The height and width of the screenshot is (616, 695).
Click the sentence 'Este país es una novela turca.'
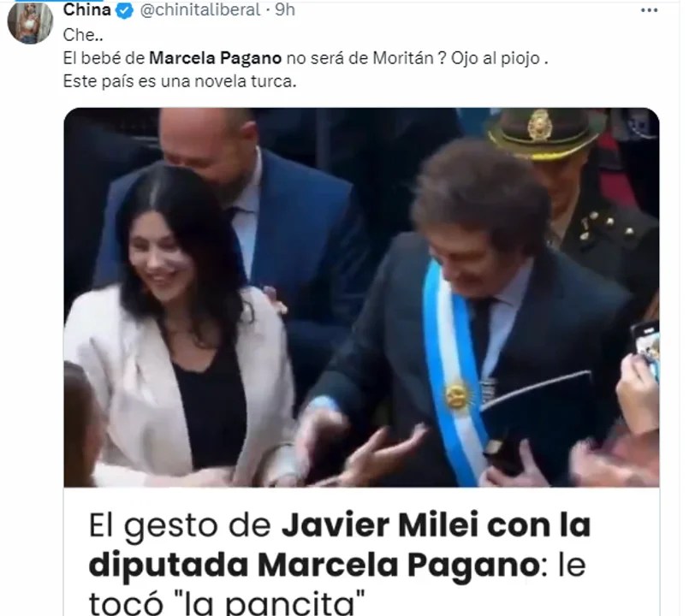(x=180, y=81)
